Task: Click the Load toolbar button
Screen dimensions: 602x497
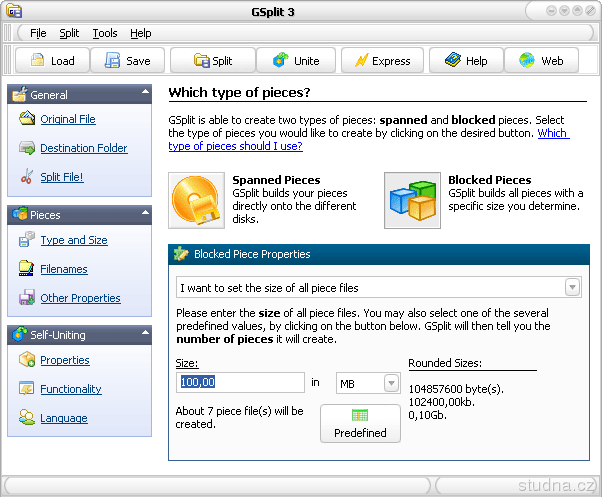Action: coord(52,61)
